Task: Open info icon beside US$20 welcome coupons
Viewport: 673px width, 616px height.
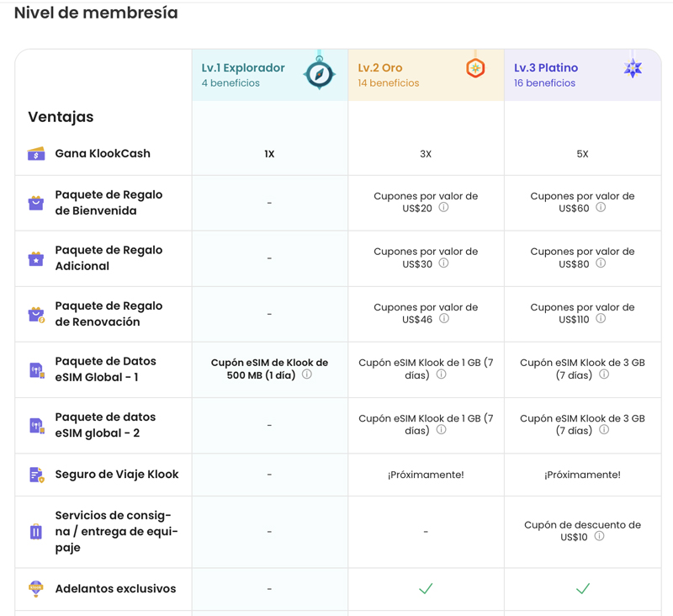Action: click(443, 208)
